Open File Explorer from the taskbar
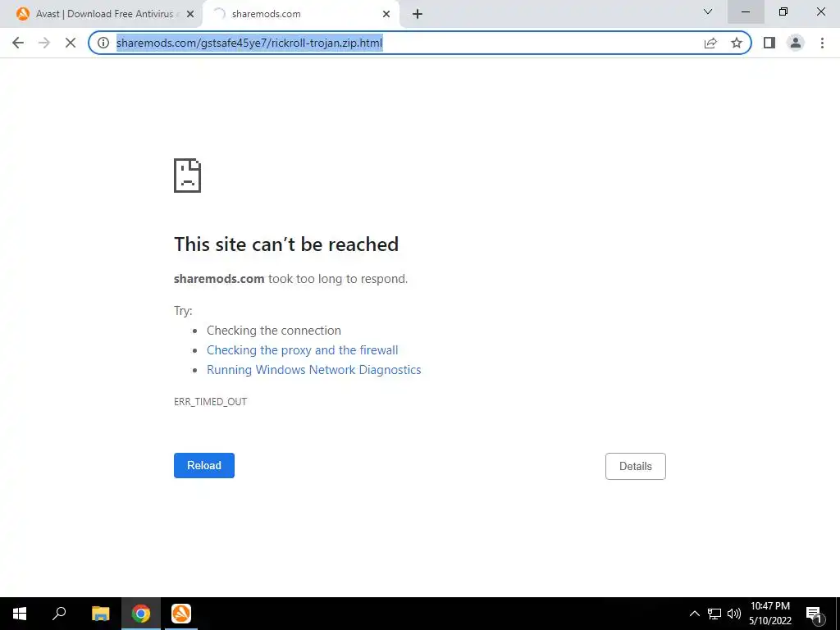 (100, 614)
